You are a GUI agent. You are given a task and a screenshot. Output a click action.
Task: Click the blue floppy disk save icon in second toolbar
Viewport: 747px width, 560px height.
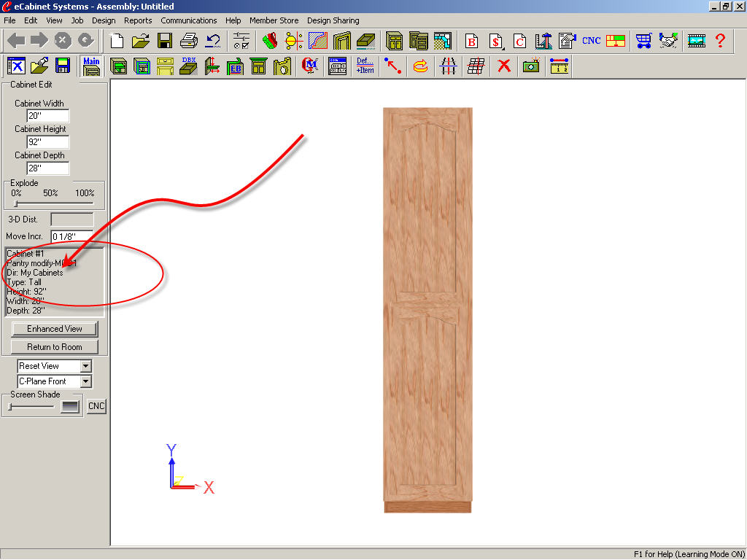(63, 66)
